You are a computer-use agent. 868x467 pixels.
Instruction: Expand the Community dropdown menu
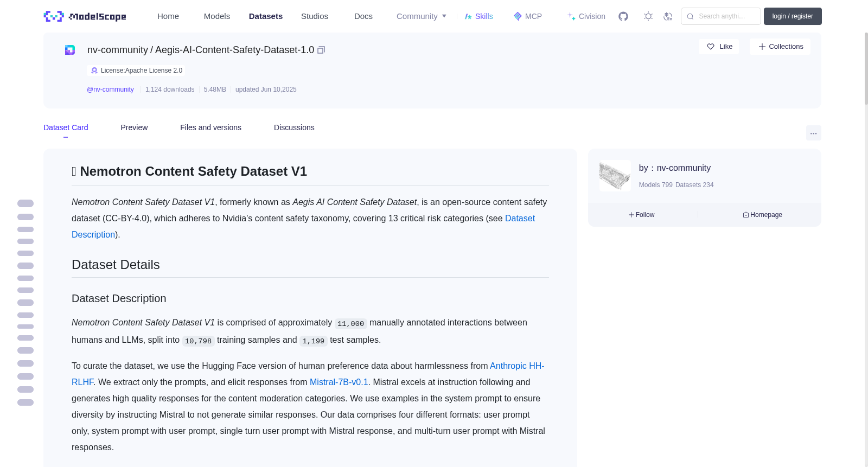coord(422,16)
